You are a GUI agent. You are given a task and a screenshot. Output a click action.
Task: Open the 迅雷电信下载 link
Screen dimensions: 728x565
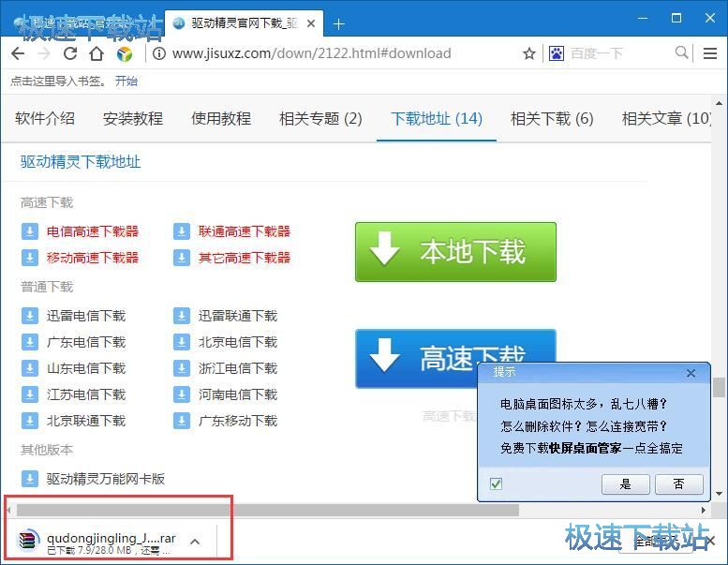click(x=86, y=316)
